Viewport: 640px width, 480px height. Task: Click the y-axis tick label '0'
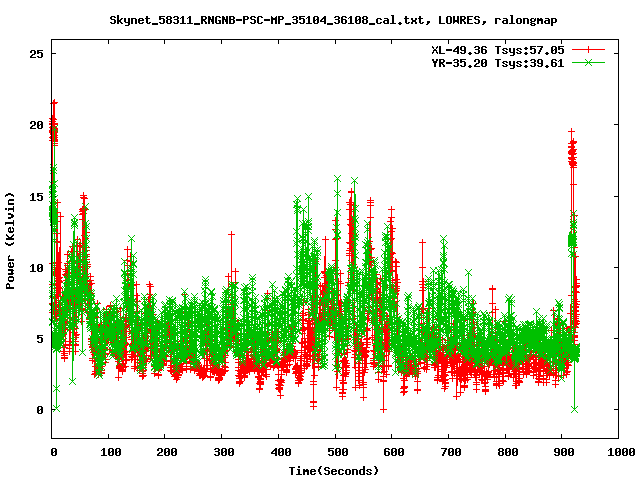click(x=40, y=410)
